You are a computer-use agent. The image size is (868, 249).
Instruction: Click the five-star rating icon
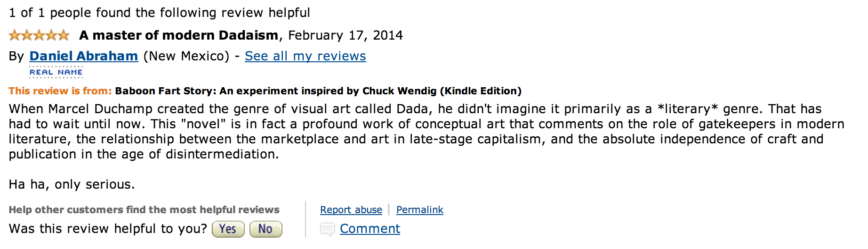[39, 35]
